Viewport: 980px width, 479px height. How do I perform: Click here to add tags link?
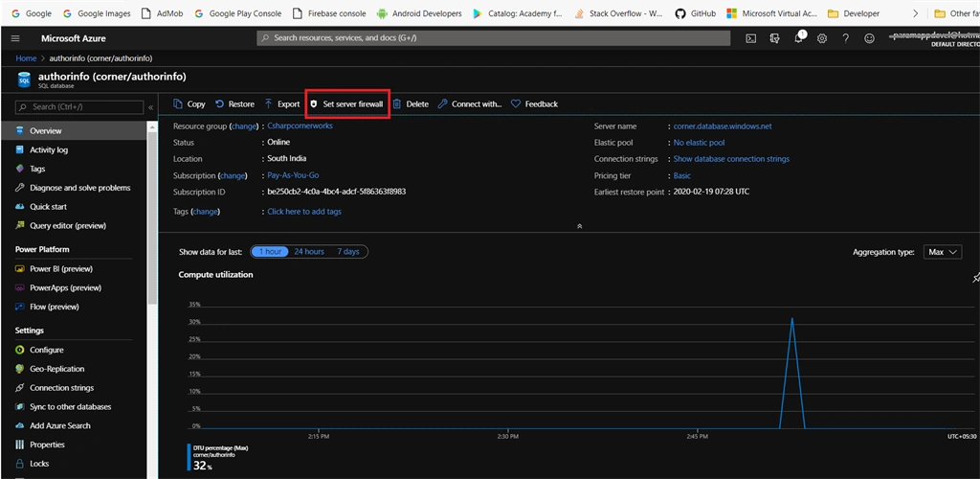point(304,212)
